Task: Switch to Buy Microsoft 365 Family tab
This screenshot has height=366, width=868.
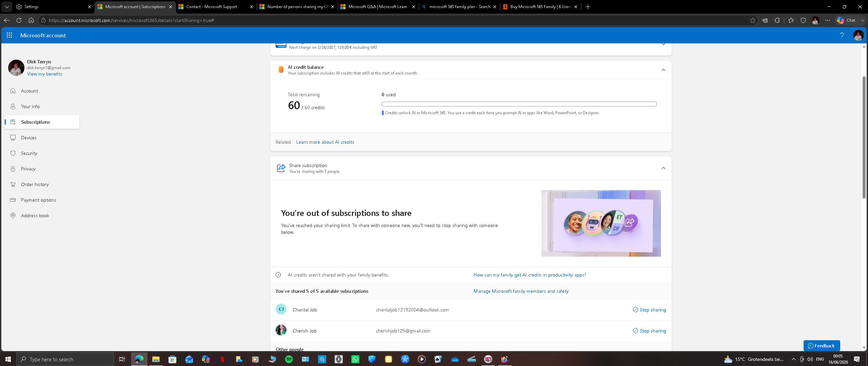Action: tap(540, 7)
